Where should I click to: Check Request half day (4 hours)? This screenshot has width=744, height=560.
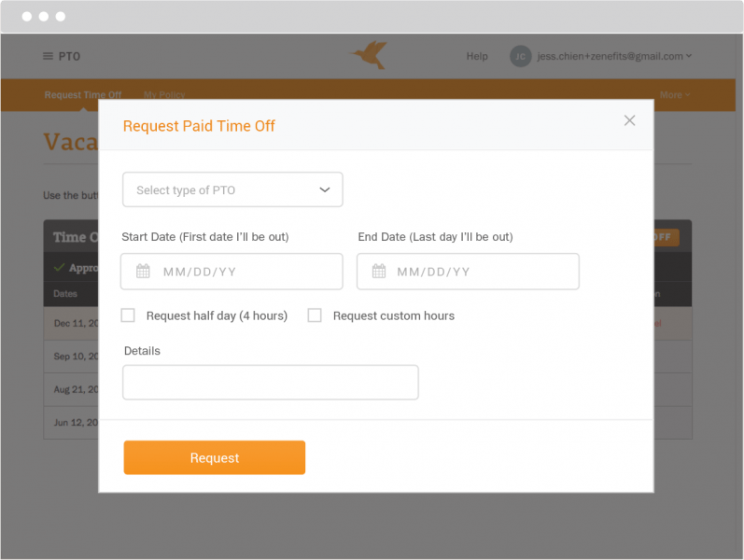(128, 315)
